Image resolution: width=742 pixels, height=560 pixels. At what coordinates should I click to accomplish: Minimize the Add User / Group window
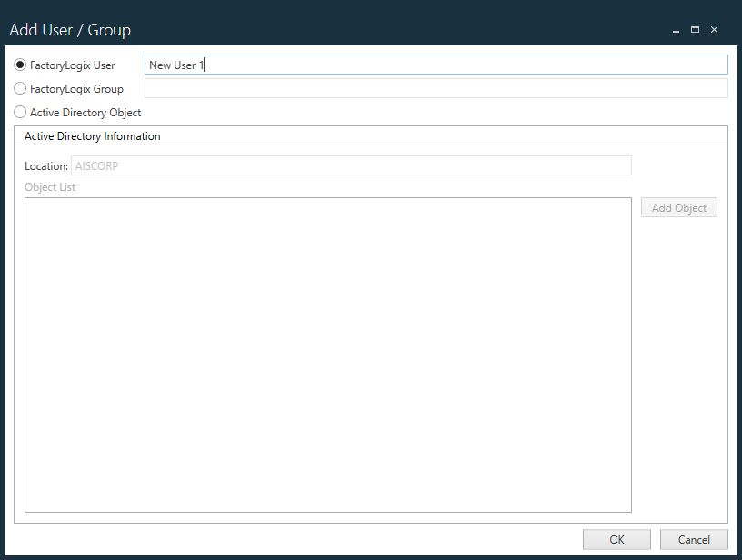(x=676, y=29)
